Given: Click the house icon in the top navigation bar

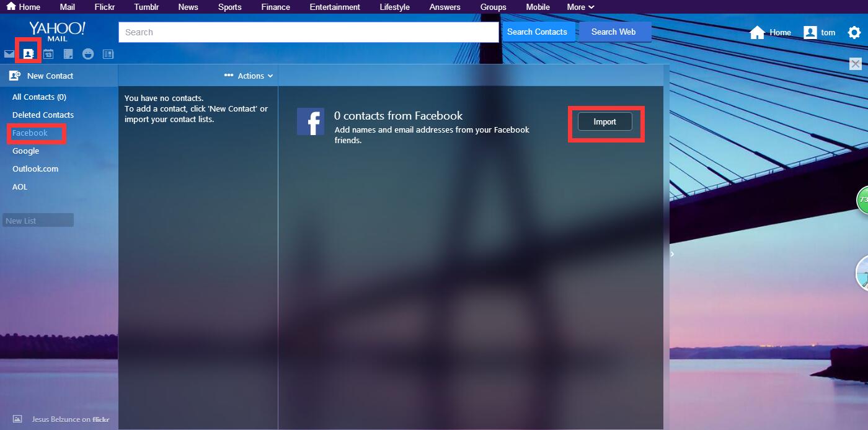Looking at the screenshot, I should (x=11, y=6).
